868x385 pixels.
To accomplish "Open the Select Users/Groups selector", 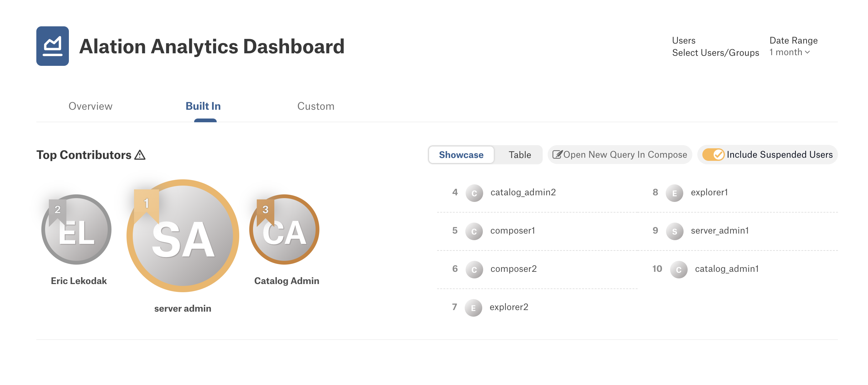I will pos(716,53).
